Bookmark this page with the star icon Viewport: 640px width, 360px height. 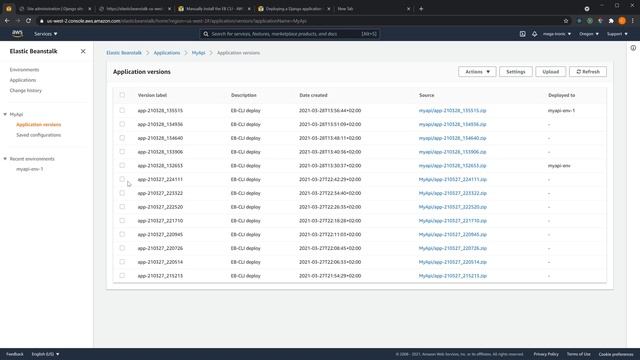[566, 21]
